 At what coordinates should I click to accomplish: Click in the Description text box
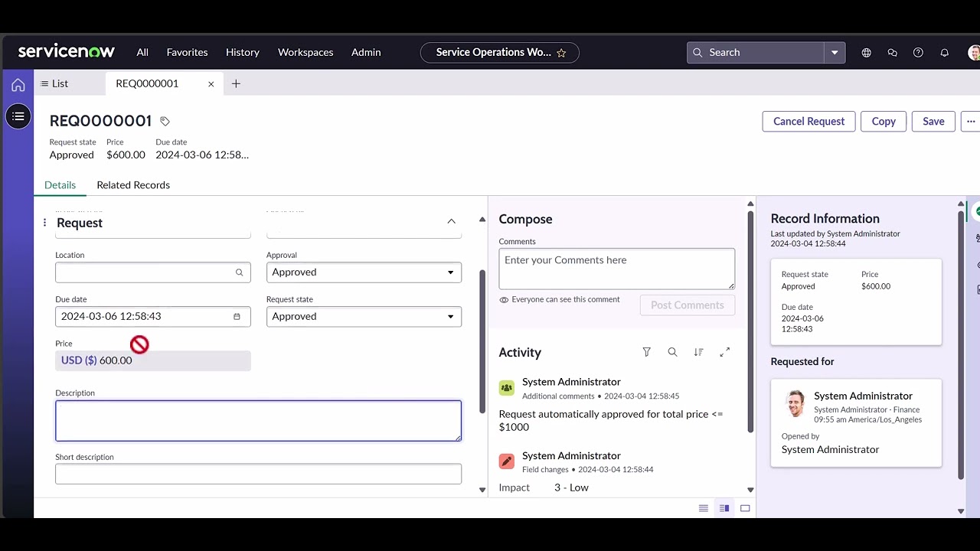(258, 421)
